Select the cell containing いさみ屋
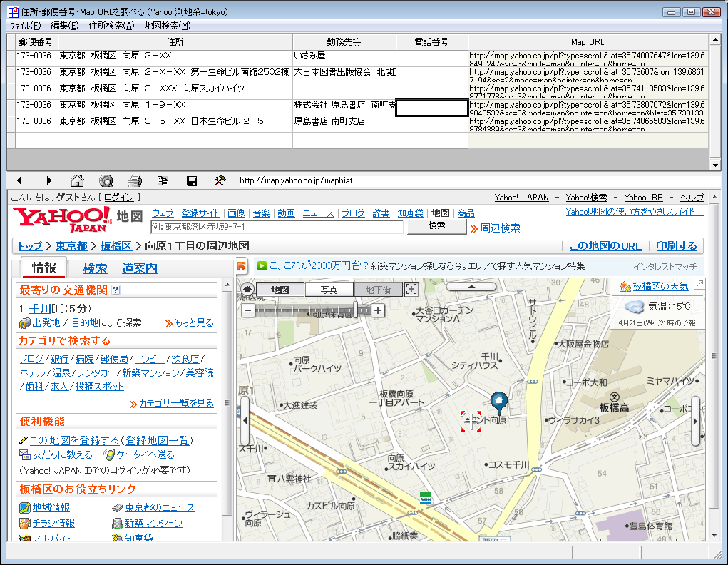Screen dimensions: 728x565 344,58
